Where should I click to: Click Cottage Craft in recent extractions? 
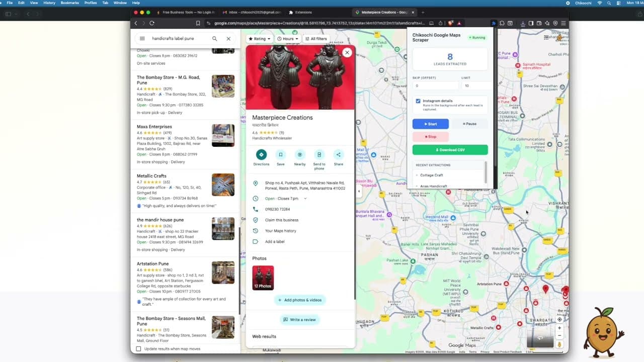tap(432, 175)
